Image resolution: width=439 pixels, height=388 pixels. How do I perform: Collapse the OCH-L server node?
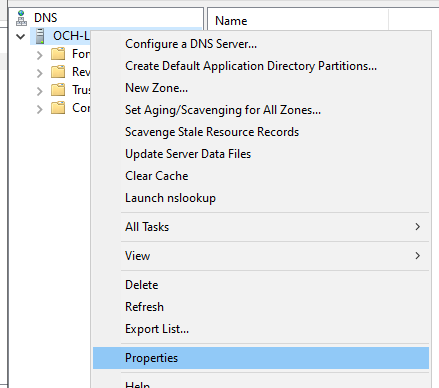21,36
